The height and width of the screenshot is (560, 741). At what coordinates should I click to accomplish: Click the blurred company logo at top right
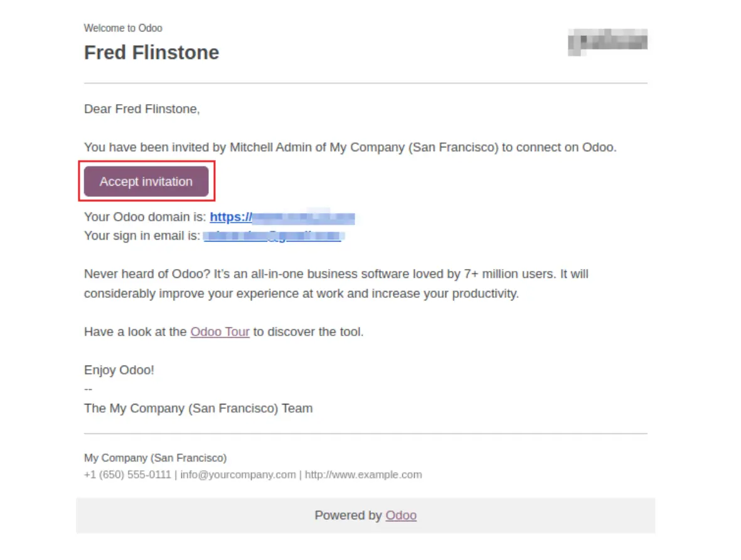tap(607, 42)
